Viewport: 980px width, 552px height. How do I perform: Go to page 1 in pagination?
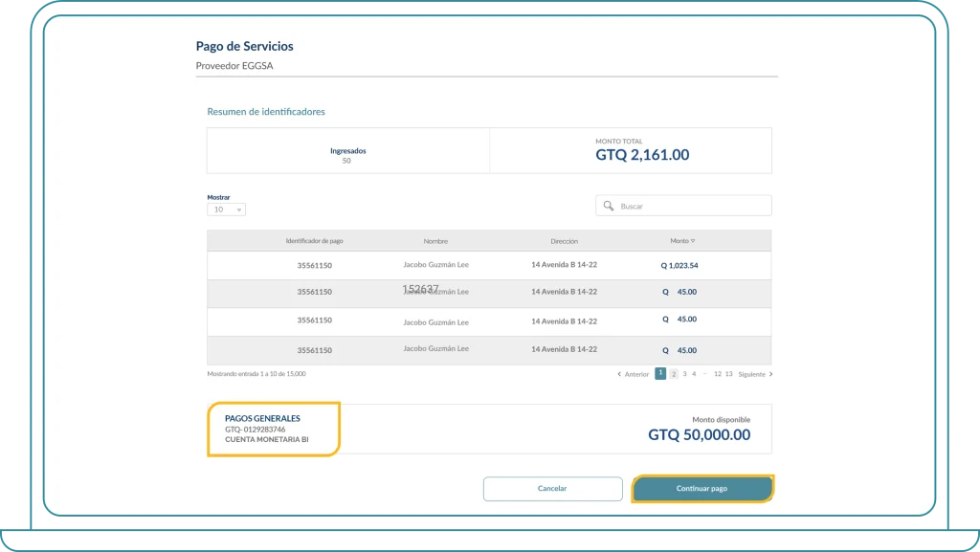tap(660, 374)
